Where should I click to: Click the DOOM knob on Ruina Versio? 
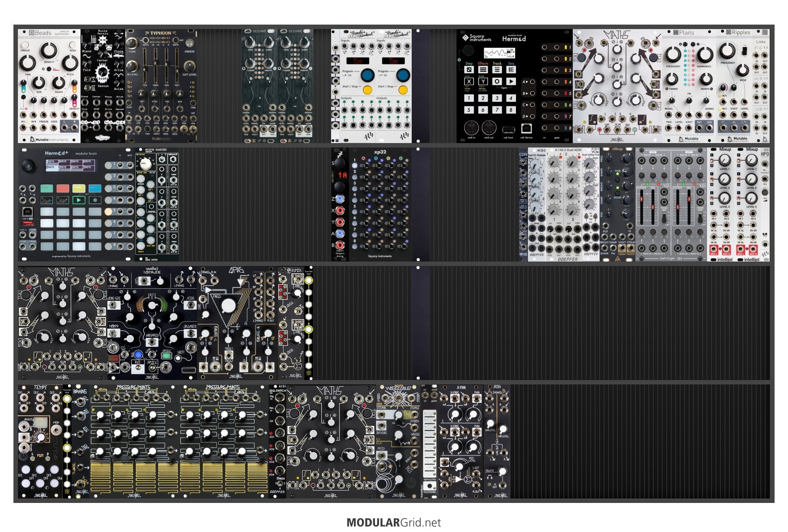click(x=102, y=72)
